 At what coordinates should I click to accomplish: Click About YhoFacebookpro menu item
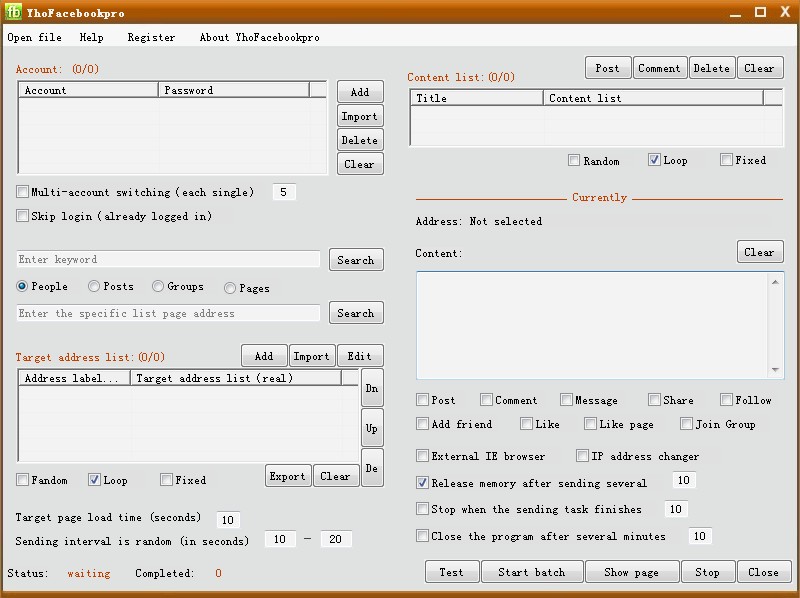259,37
